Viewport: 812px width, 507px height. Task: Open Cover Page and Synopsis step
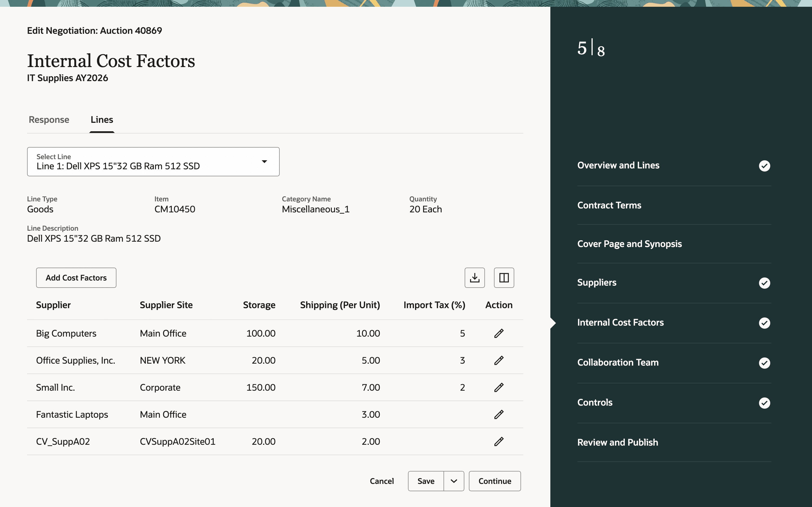coord(629,244)
